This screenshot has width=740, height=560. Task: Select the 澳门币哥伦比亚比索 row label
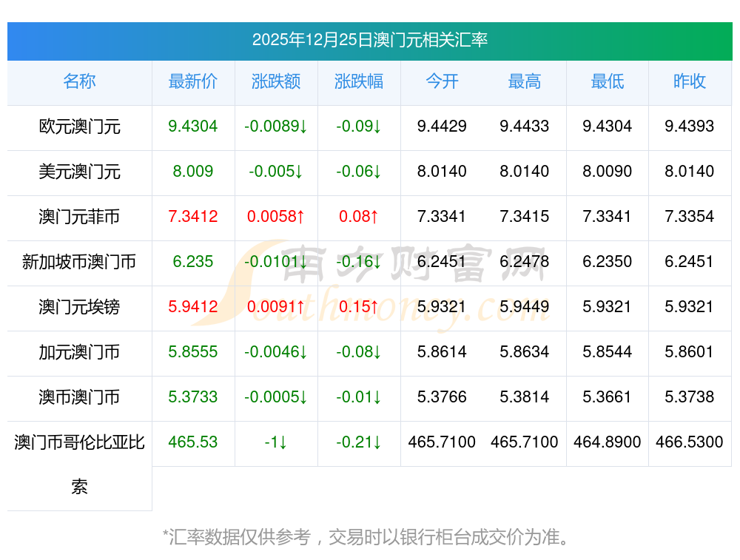[x=79, y=443]
